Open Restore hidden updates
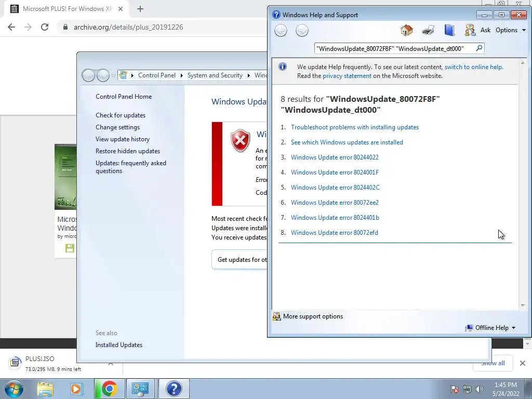 click(128, 151)
